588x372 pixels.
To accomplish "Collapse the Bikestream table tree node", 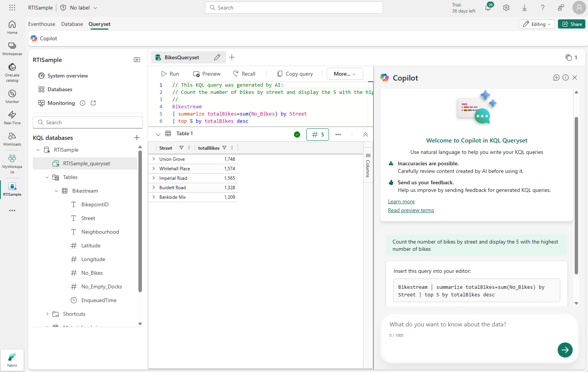I will (x=56, y=191).
